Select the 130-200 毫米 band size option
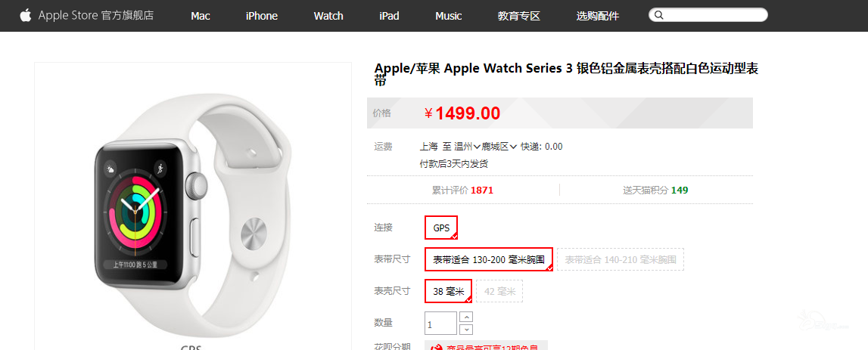The height and width of the screenshot is (350, 868). [x=489, y=259]
